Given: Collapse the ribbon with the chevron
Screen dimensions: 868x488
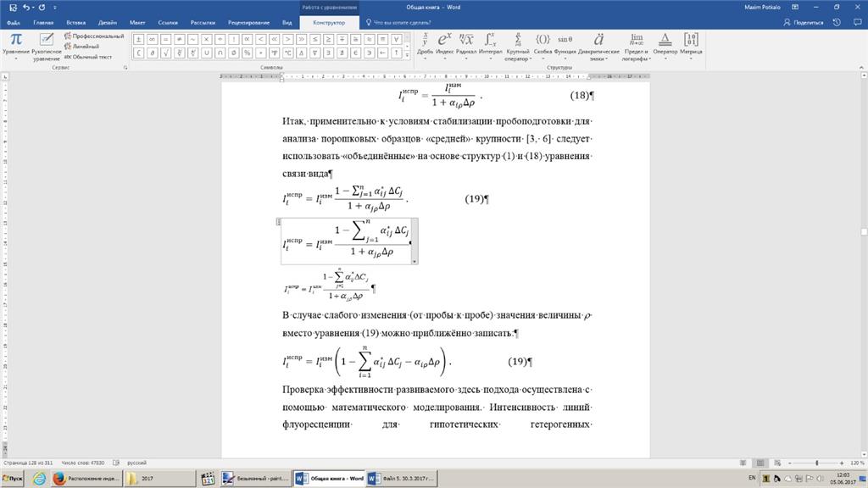Looking at the screenshot, I should [861, 68].
